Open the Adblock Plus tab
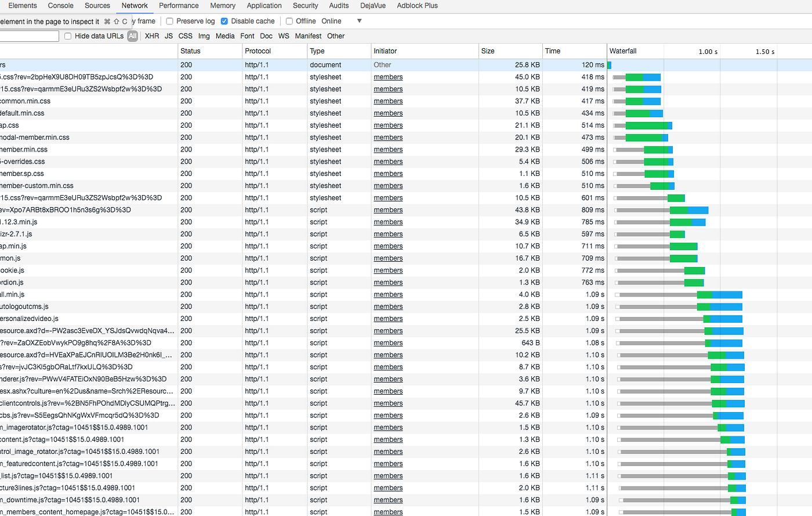812x516 pixels. click(417, 6)
